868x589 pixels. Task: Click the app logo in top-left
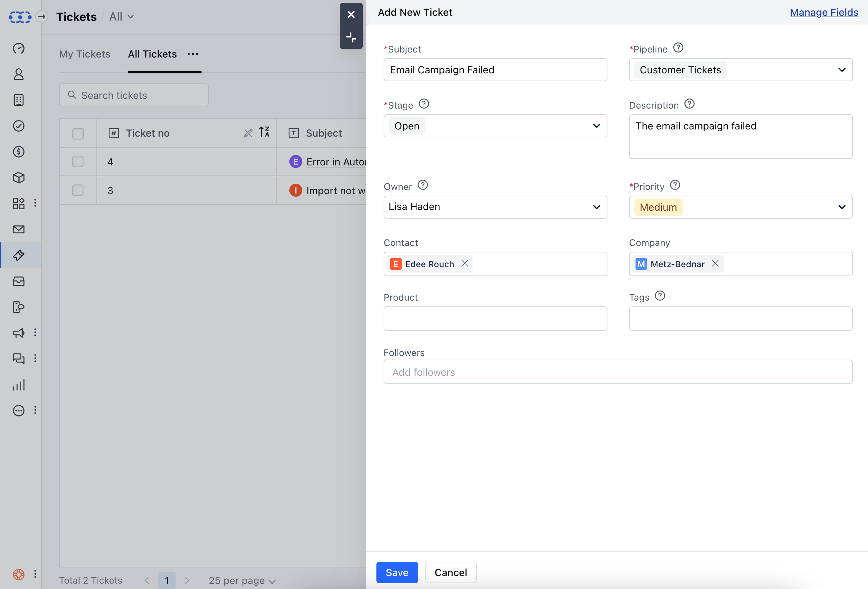(x=20, y=17)
